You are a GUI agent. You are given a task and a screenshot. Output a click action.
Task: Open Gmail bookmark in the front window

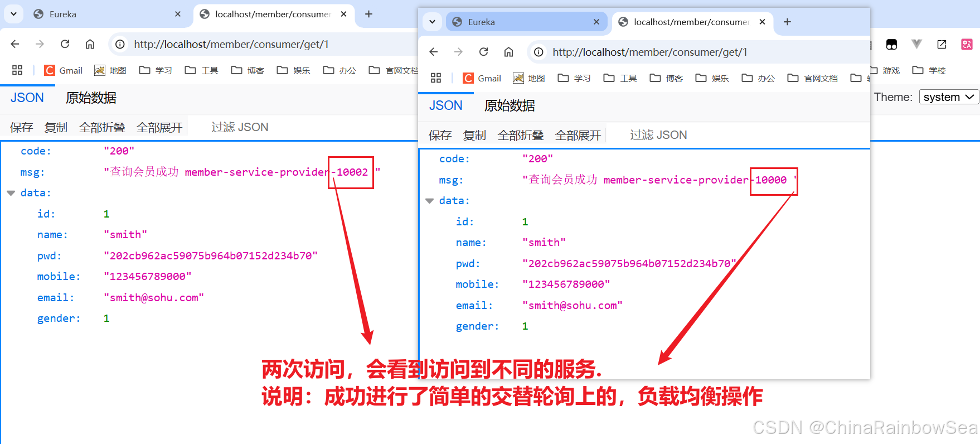482,78
